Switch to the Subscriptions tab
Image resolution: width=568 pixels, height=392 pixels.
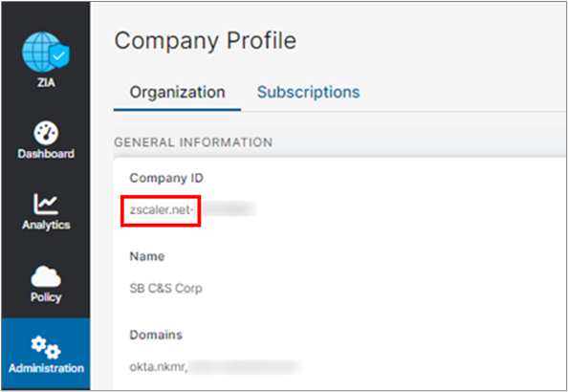click(308, 92)
